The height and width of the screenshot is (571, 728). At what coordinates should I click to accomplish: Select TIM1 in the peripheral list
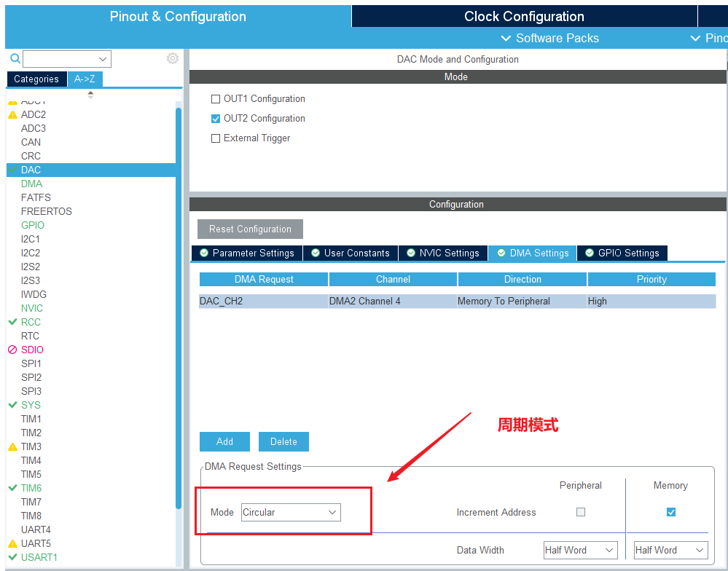pos(31,419)
